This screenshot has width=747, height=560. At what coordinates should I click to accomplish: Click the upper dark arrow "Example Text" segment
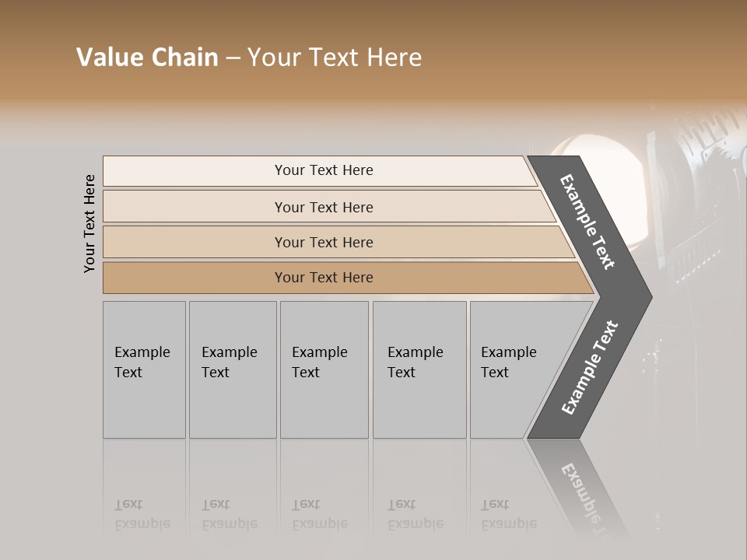[589, 223]
